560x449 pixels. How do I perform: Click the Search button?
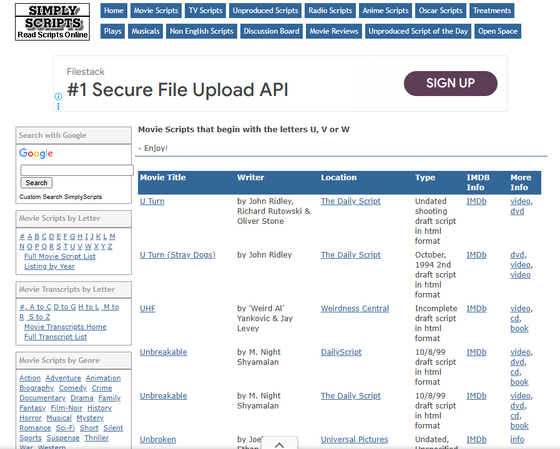point(36,183)
